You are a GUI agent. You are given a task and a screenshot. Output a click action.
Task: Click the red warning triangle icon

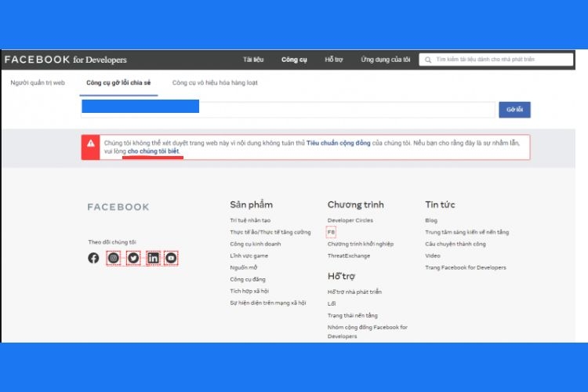91,143
